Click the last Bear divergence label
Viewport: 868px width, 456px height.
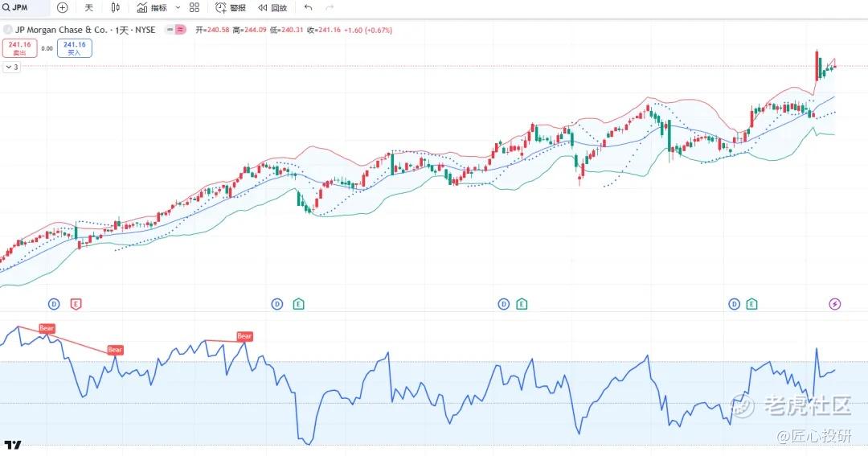point(244,335)
